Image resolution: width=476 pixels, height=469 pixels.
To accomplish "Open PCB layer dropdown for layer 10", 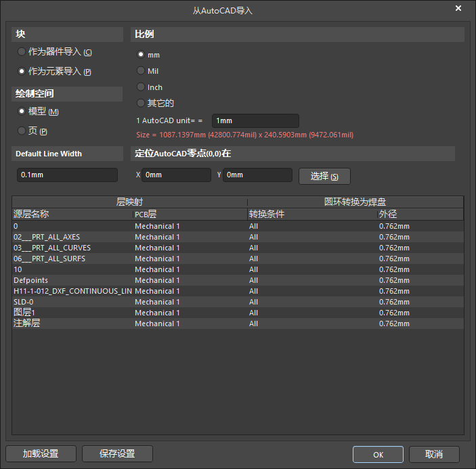I will [190, 269].
